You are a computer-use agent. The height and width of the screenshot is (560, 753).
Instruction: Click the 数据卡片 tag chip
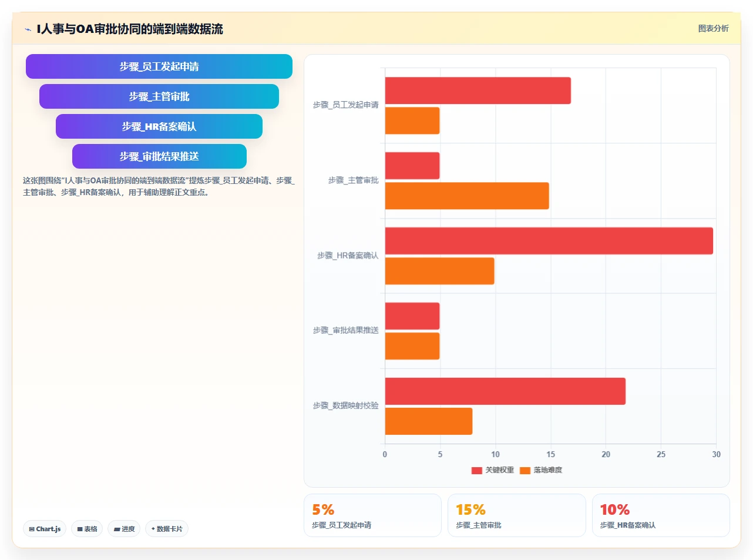[167, 529]
